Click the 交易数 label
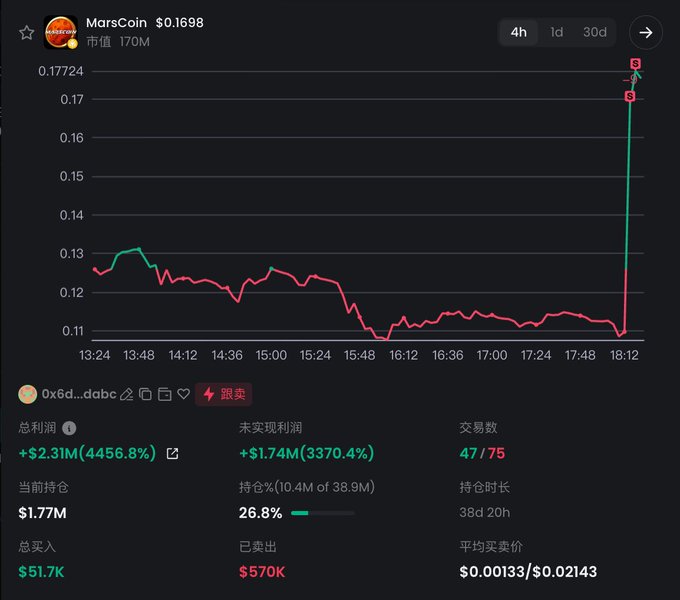This screenshot has height=600, width=680. (x=478, y=428)
